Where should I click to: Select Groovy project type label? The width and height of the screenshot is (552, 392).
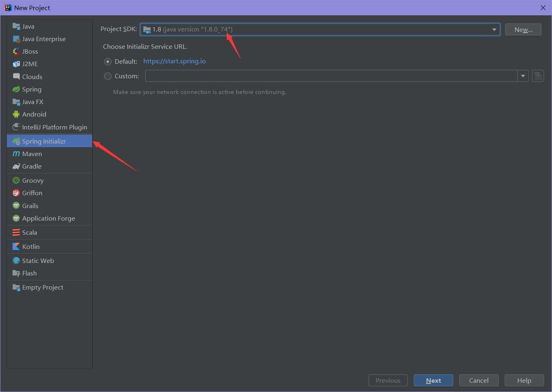pos(33,180)
